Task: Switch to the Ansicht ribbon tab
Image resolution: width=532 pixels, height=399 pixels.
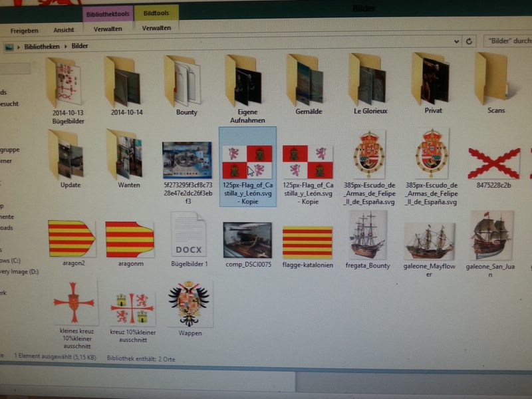Action: (x=64, y=30)
